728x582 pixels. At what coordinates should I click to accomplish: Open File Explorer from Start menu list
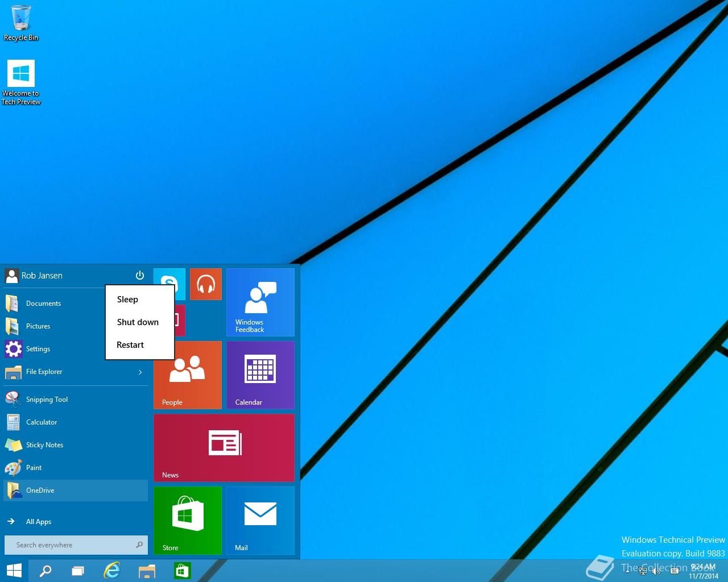tap(68, 372)
